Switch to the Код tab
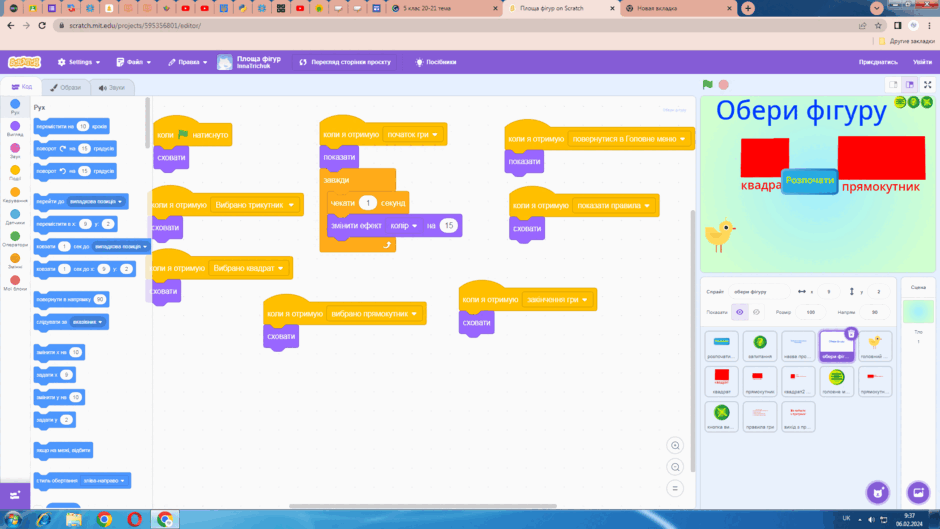Image resolution: width=940 pixels, height=529 pixels. pos(22,87)
